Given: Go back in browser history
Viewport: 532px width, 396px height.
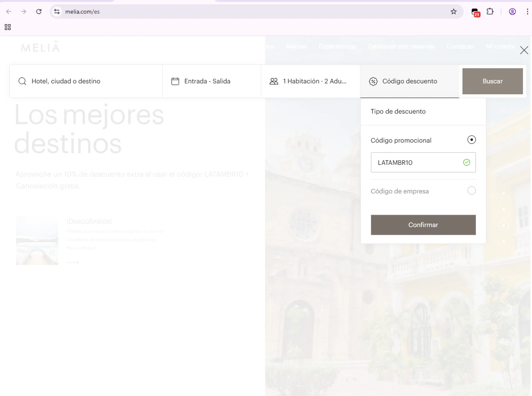Looking at the screenshot, I should pos(9,12).
